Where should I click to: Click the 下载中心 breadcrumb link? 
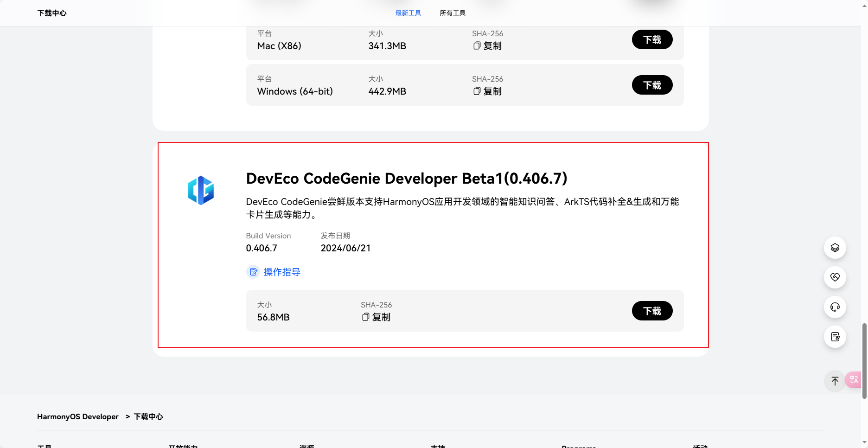click(x=148, y=416)
